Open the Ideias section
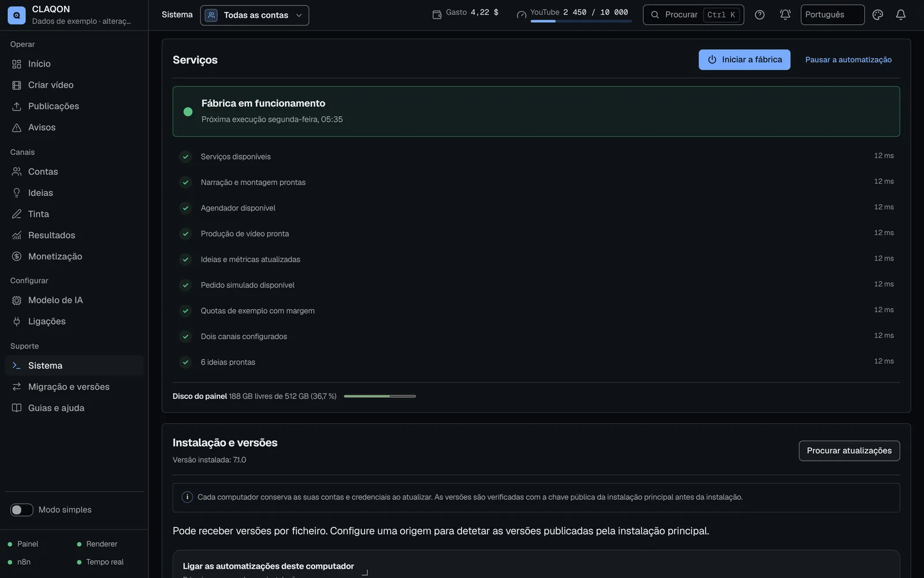Image resolution: width=924 pixels, height=578 pixels. [74, 193]
